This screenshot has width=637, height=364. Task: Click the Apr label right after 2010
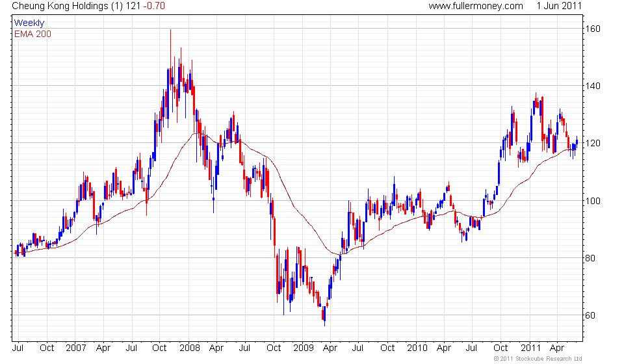(x=443, y=348)
